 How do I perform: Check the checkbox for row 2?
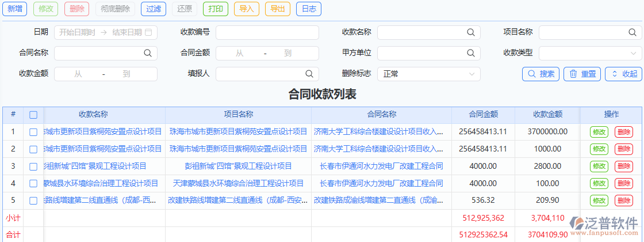(33, 149)
